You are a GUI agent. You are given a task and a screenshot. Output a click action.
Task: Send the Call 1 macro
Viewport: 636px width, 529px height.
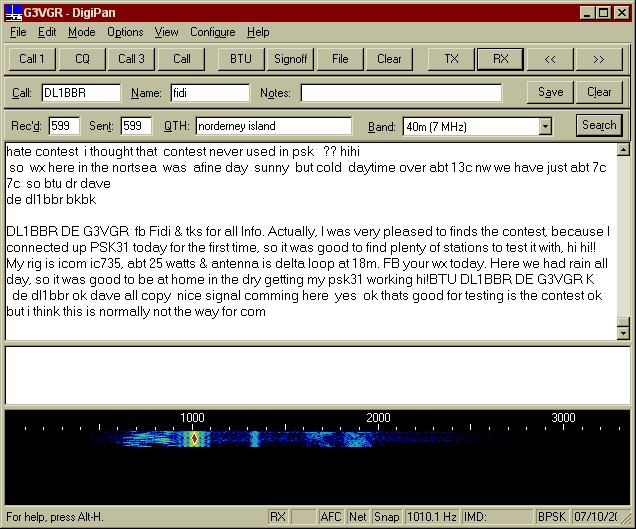pos(32,59)
